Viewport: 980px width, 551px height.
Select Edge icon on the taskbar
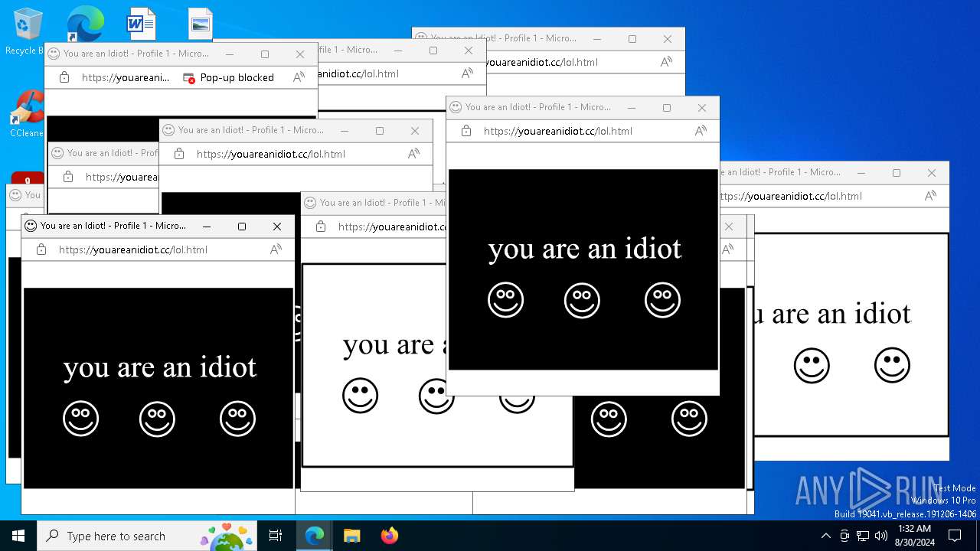315,536
